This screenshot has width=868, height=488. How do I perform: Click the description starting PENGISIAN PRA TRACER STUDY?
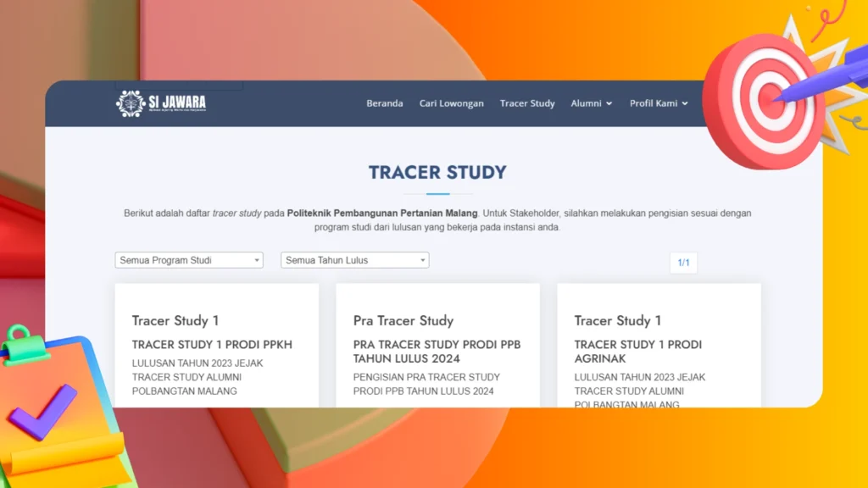[x=426, y=384]
